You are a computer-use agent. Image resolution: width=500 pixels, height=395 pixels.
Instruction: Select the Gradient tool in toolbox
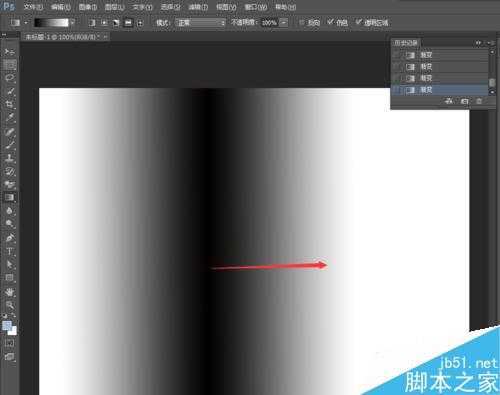point(10,197)
